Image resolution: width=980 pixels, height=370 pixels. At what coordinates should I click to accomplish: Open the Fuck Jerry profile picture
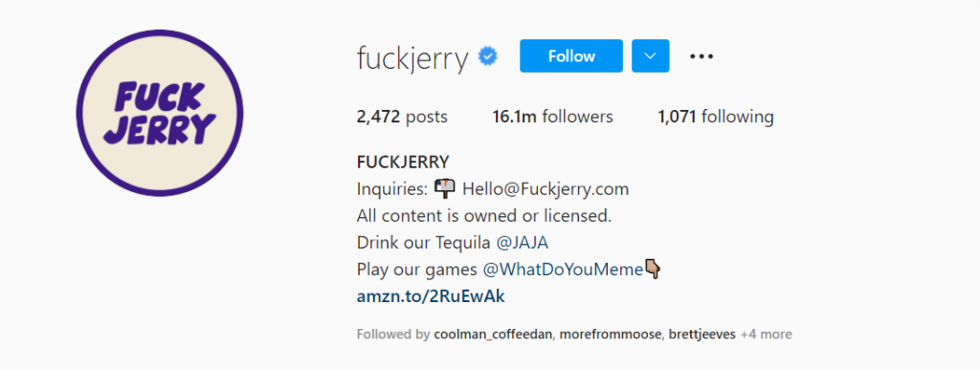pyautogui.click(x=160, y=113)
